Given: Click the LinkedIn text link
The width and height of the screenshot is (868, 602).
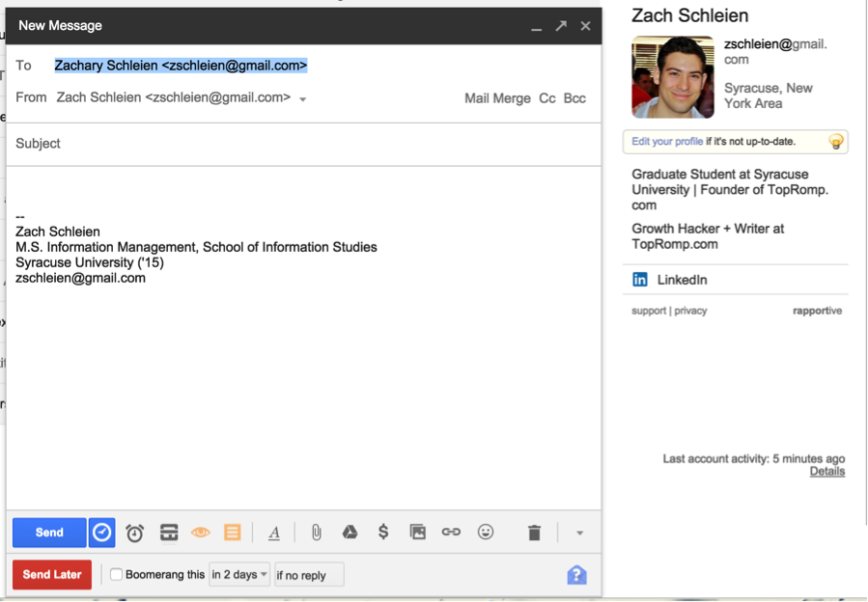Looking at the screenshot, I should point(682,280).
